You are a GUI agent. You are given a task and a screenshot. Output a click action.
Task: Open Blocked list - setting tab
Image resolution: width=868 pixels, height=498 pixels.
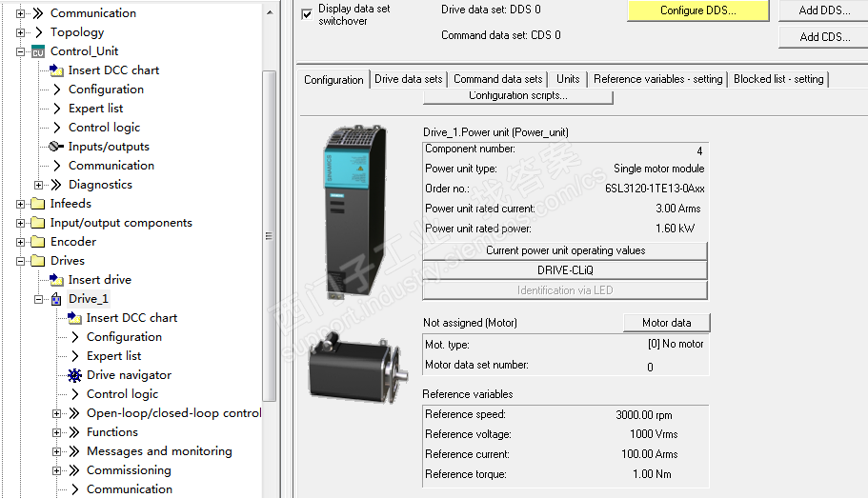778,79
